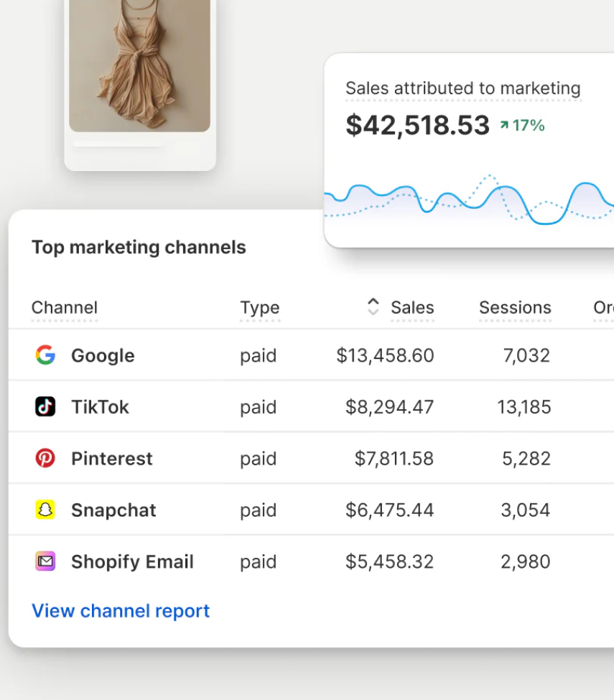This screenshot has width=614, height=700.
Task: Click the paid type in TikTok row
Action: click(x=258, y=408)
